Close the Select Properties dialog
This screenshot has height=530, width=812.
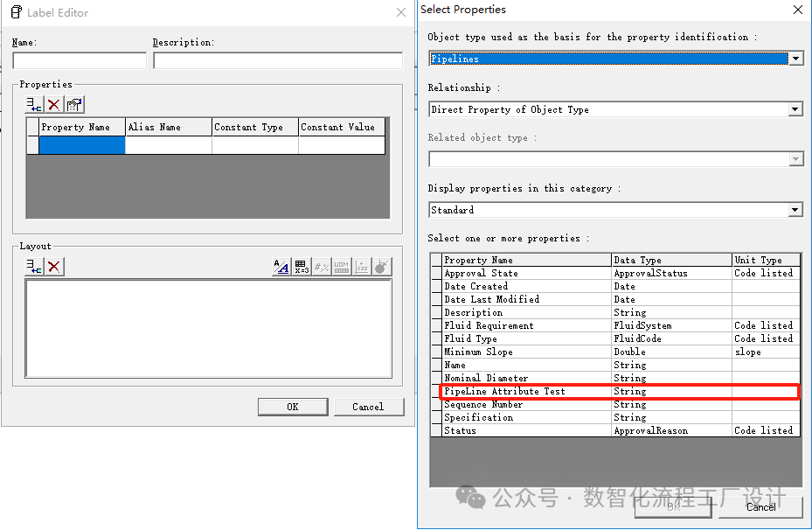point(798,10)
